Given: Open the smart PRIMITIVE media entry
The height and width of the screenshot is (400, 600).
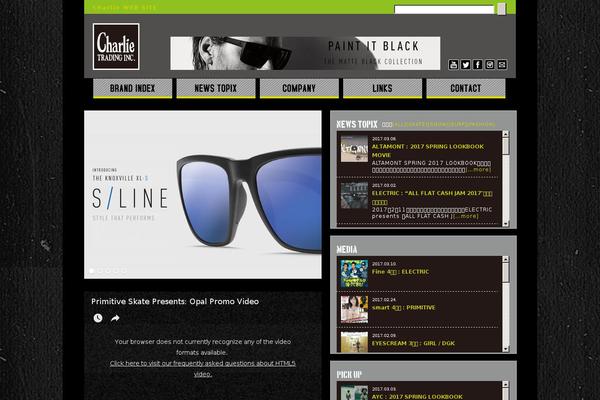Looking at the screenshot, I should point(403,308).
